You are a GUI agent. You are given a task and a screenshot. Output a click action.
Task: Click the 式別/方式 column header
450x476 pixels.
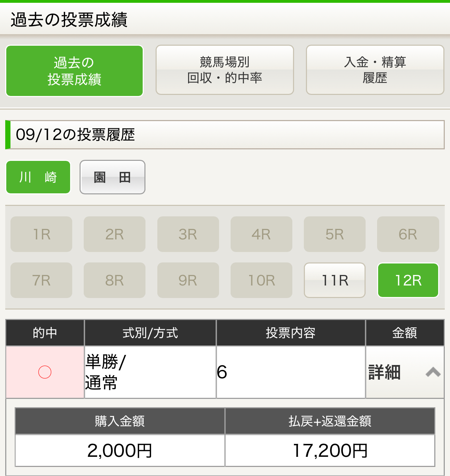point(150,333)
